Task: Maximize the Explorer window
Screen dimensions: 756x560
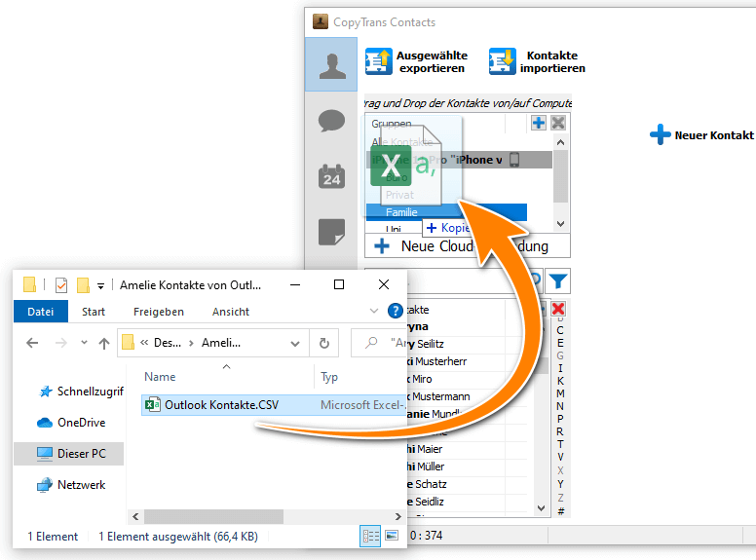Action: click(x=339, y=284)
